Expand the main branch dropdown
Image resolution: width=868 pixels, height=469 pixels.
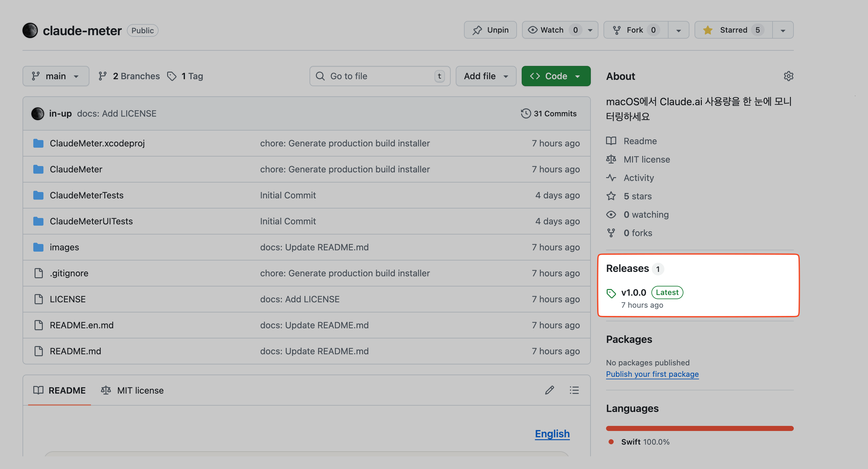tap(55, 76)
